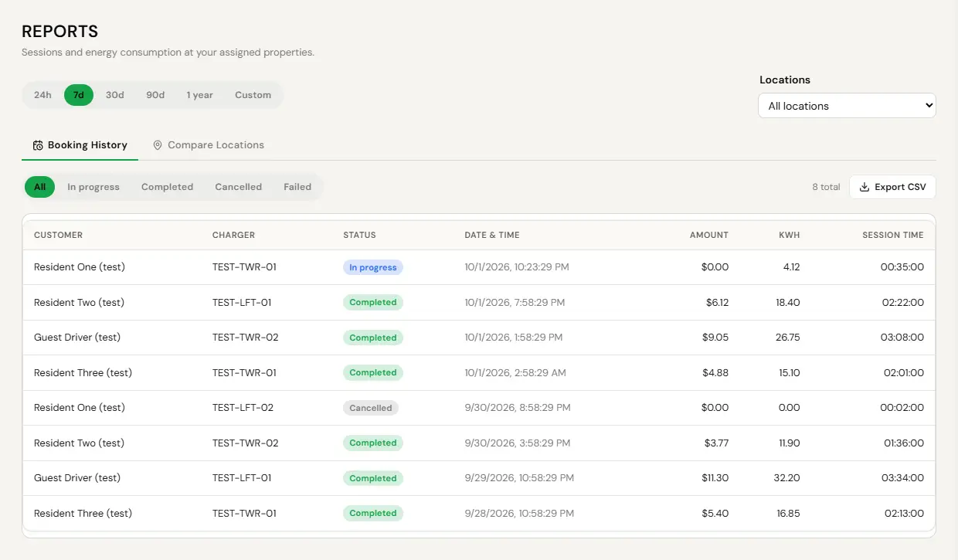
Task: Switch the range to 90d
Action: coord(155,95)
